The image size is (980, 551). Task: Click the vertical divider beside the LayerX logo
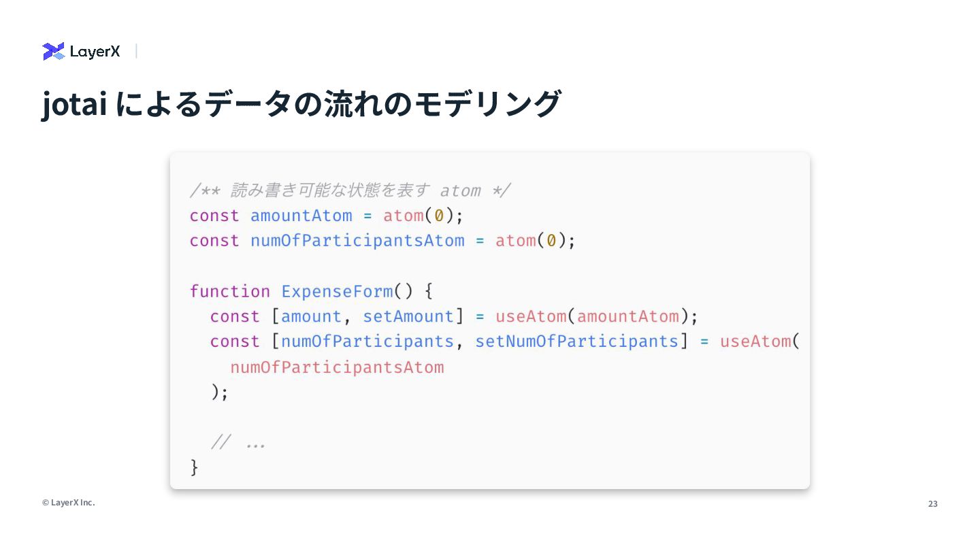136,51
